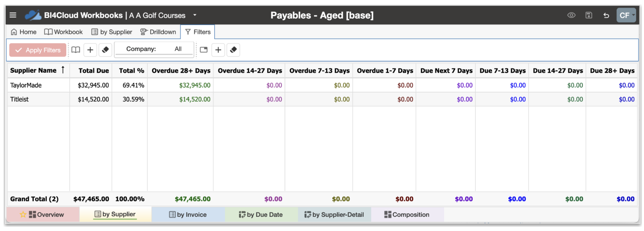644x231 pixels.
Task: Click the sort ascending arrow on Supplier Name
Action: click(x=63, y=70)
